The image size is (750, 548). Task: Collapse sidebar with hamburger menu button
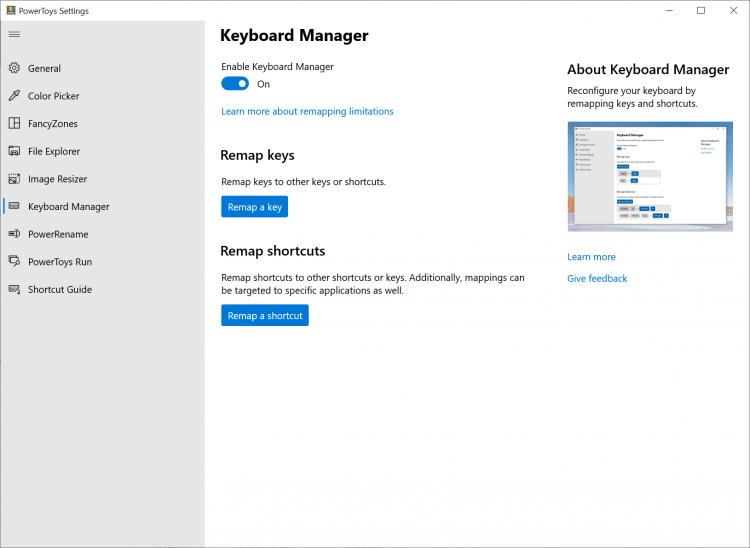pyautogui.click(x=14, y=34)
